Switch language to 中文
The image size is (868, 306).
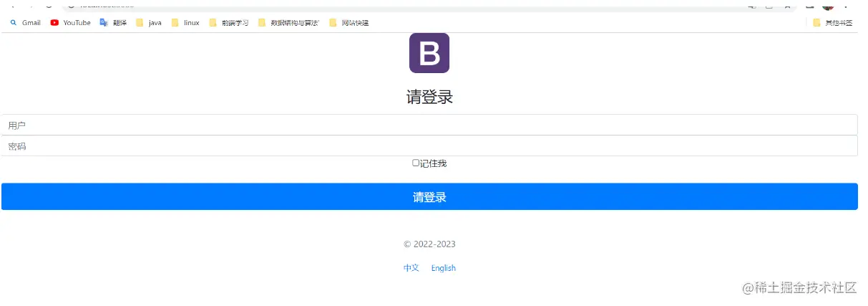[x=411, y=268]
